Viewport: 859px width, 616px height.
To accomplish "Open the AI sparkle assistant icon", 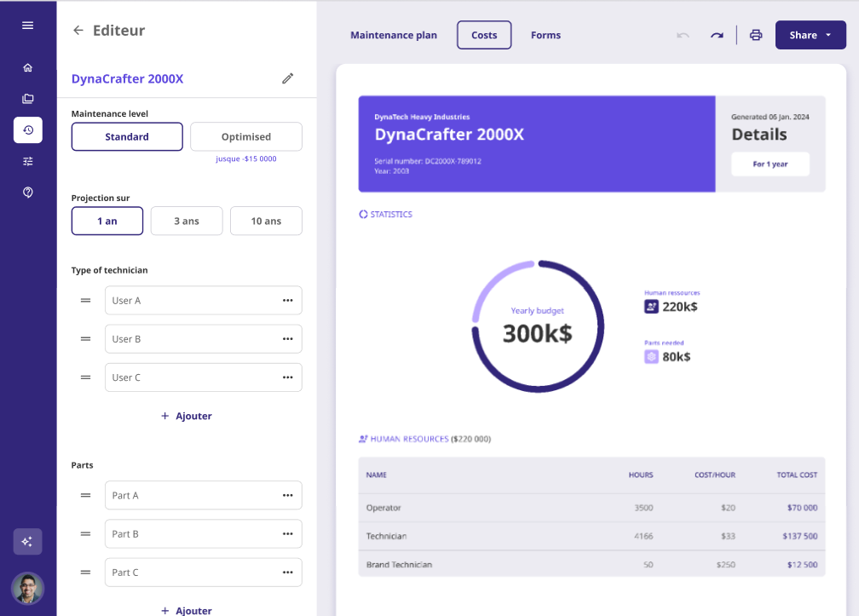I will pos(27,542).
